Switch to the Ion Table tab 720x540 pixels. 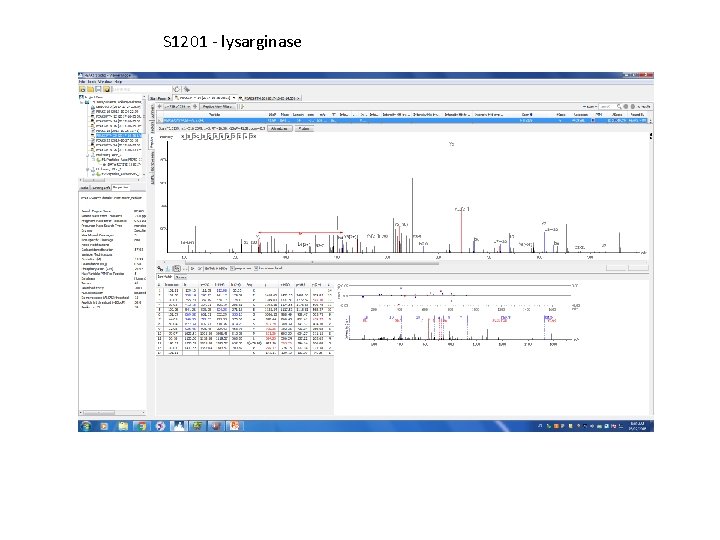click(165, 277)
